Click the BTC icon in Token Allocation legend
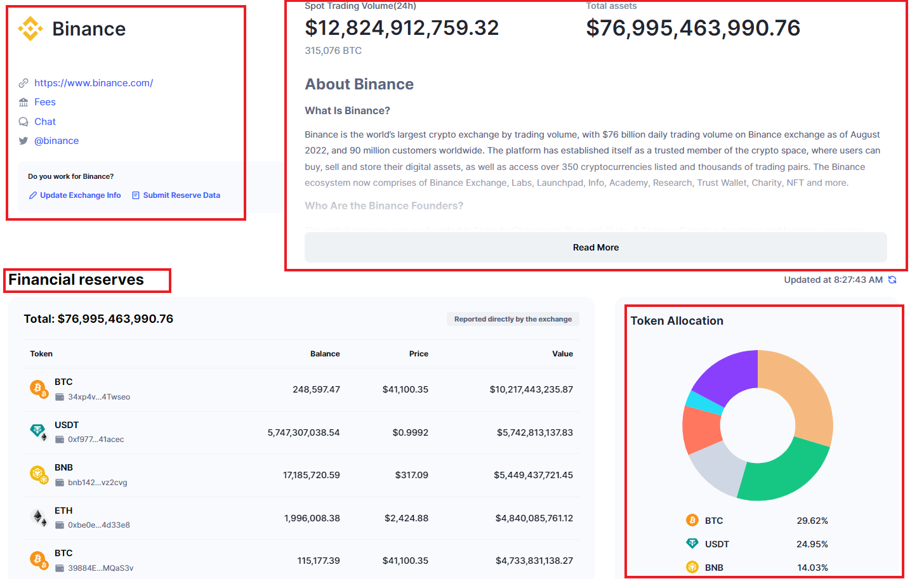Screen dimensions: 924x579 pyautogui.click(x=692, y=520)
